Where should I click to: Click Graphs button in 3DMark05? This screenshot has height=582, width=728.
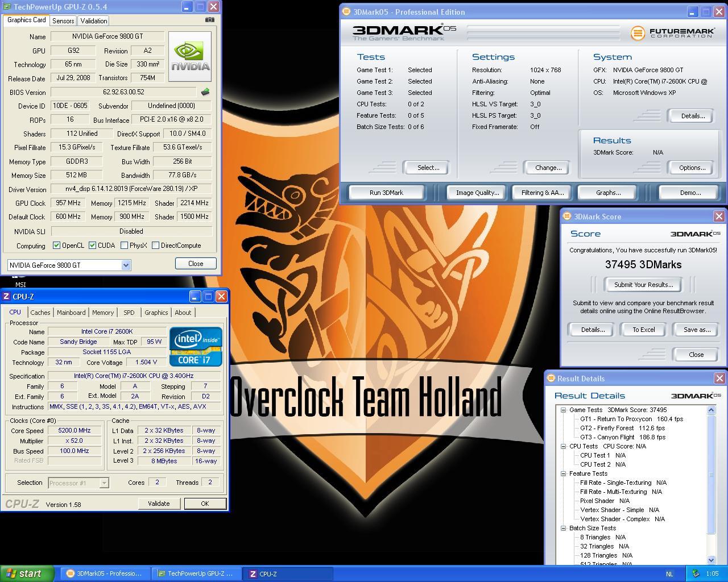pyautogui.click(x=608, y=193)
